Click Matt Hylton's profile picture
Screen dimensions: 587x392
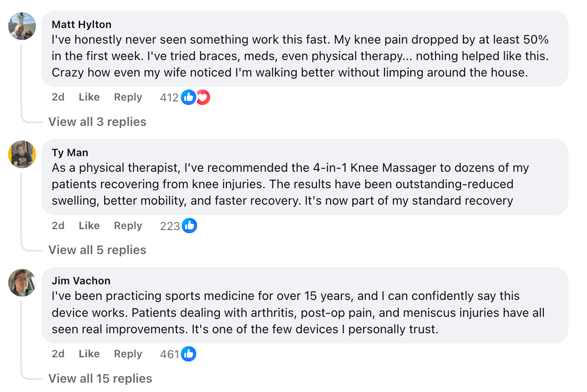22,26
